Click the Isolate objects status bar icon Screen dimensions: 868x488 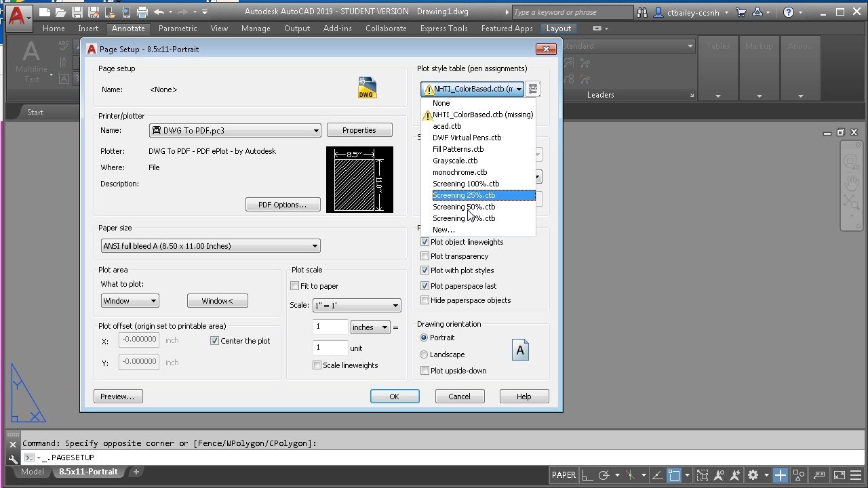(798, 475)
